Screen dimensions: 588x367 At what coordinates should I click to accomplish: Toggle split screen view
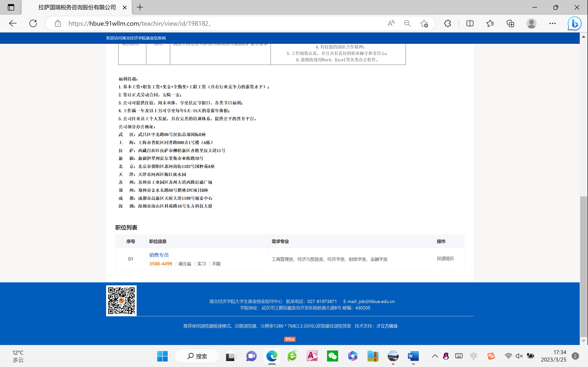tap(470, 23)
